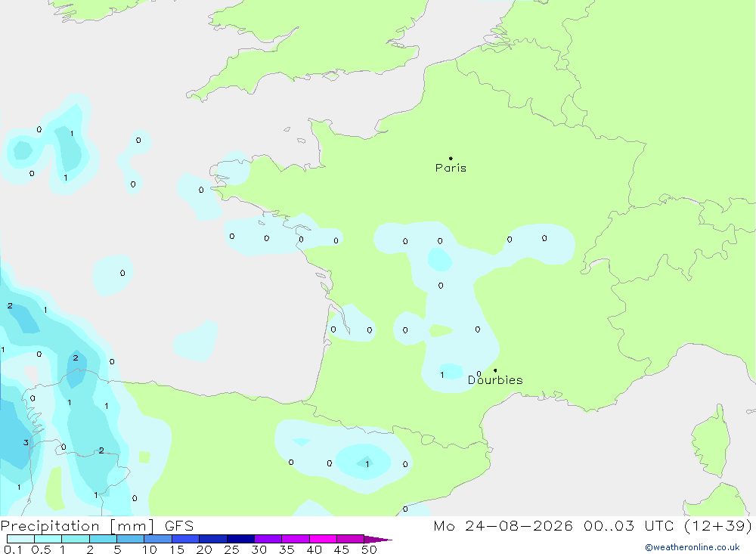Click the legend scale label '0.5'
756x554 pixels.
[x=41, y=549]
